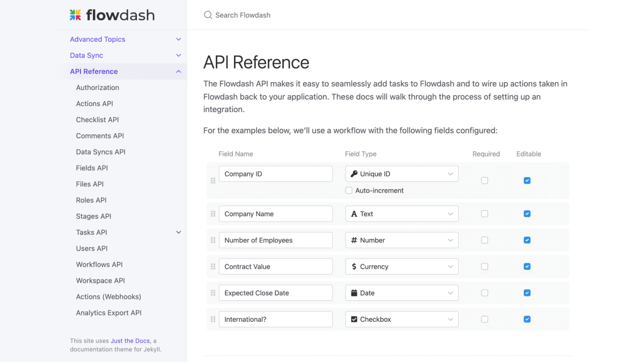This screenshot has width=644, height=362.
Task: Click the hash icon for Number
Action: point(354,240)
